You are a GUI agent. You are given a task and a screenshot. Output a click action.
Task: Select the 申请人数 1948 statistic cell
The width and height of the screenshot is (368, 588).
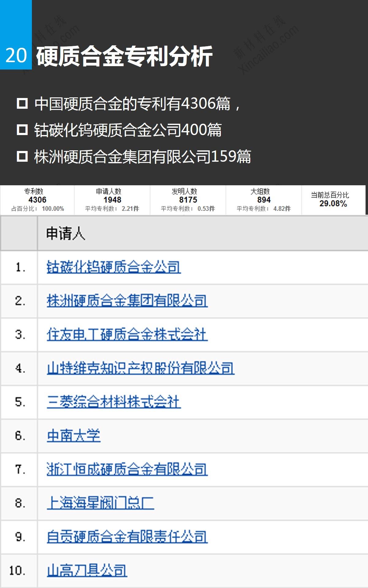tap(112, 200)
